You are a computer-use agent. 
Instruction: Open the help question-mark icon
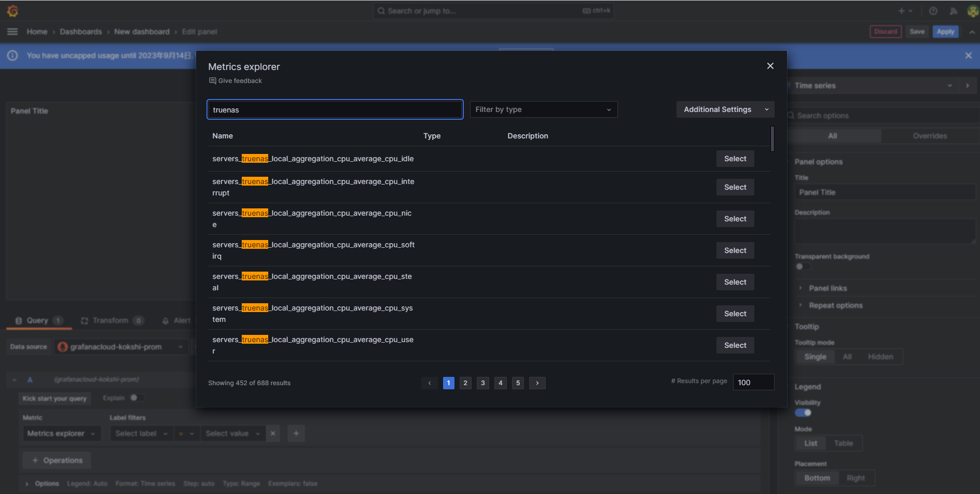coord(933,11)
